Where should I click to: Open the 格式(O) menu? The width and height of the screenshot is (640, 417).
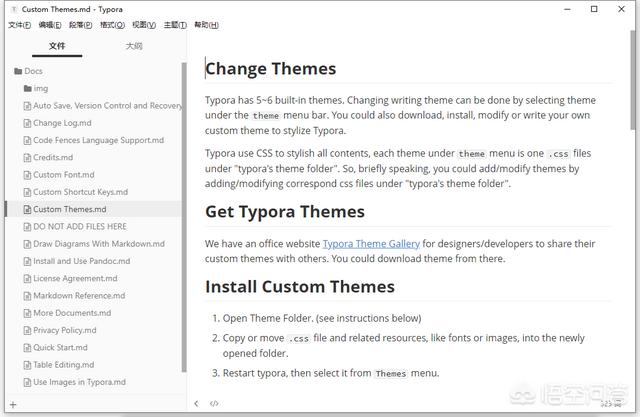coord(112,25)
